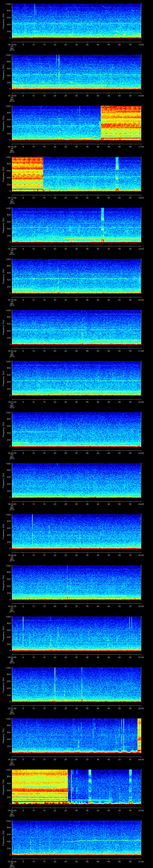This screenshot has height=868, width=153.
Task: Click the 18:30:00 start time label
Action: tap(12, 861)
